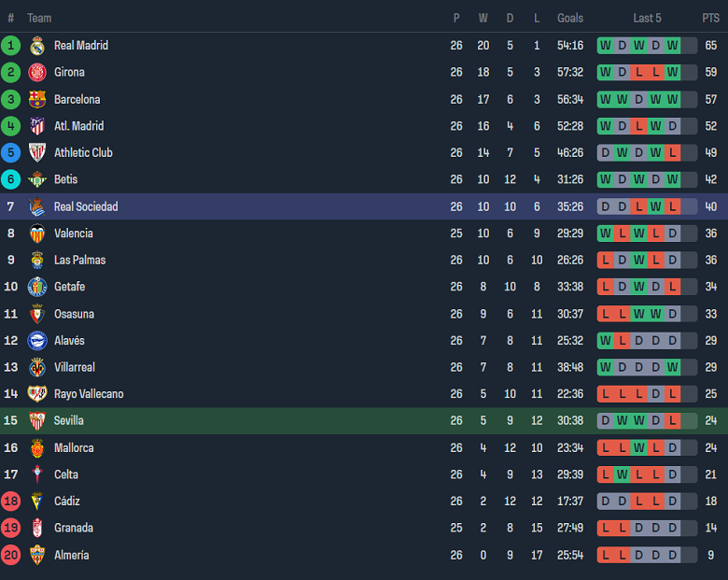Click the Atl. Madrid club crest

37,126
